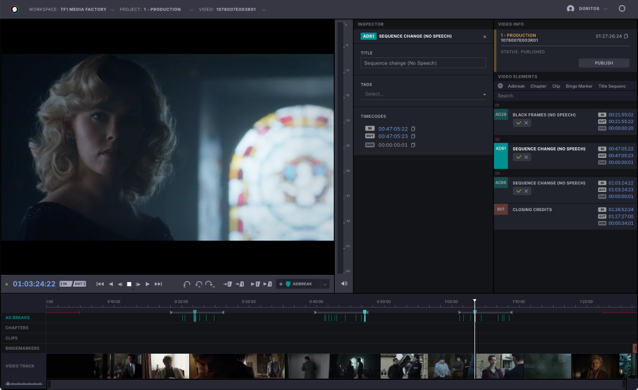Filter video elements by Chapter
The width and height of the screenshot is (638, 390).
(538, 86)
